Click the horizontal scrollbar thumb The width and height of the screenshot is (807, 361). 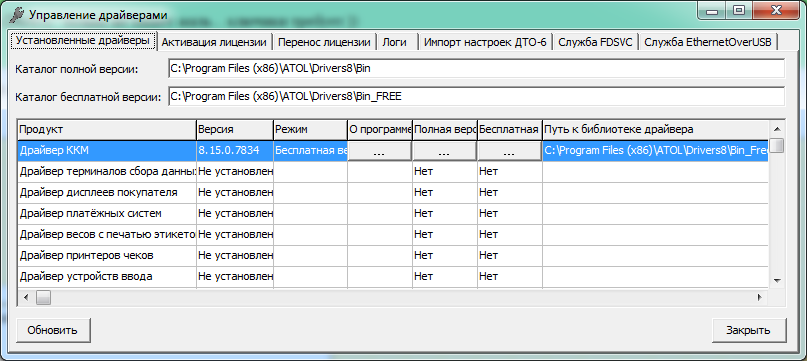[43, 298]
